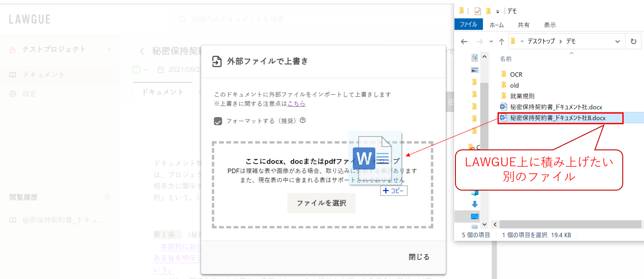Open the recent locations dropdown arrow
This screenshot has width=644, height=279.
coord(491,42)
